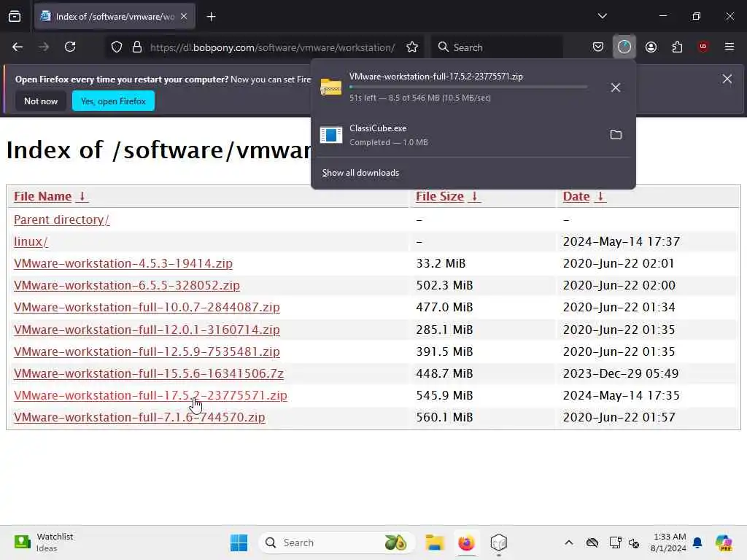Show hidden system tray icons

[x=568, y=542]
